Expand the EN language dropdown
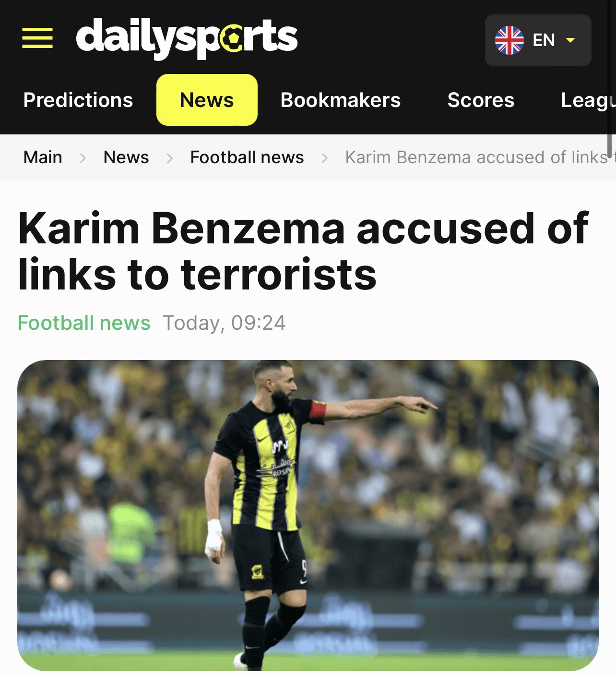The width and height of the screenshot is (616, 674). pyautogui.click(x=538, y=40)
